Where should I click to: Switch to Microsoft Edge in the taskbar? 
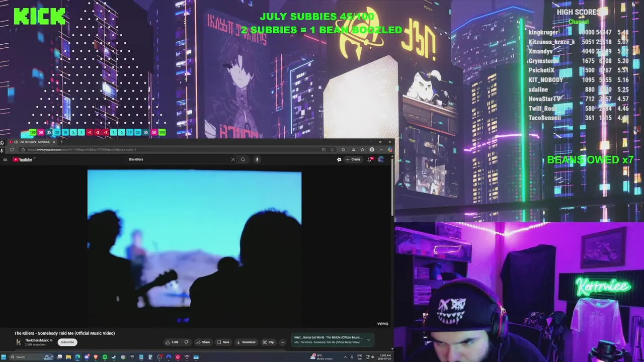pyautogui.click(x=77, y=357)
